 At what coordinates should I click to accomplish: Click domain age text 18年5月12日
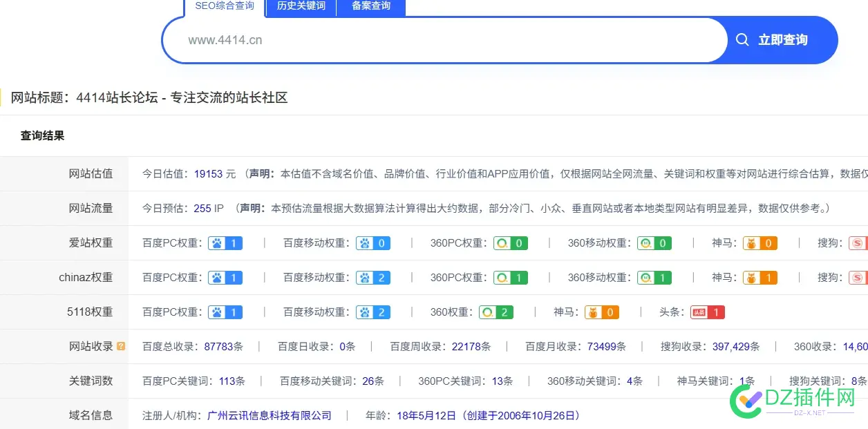pos(426,416)
